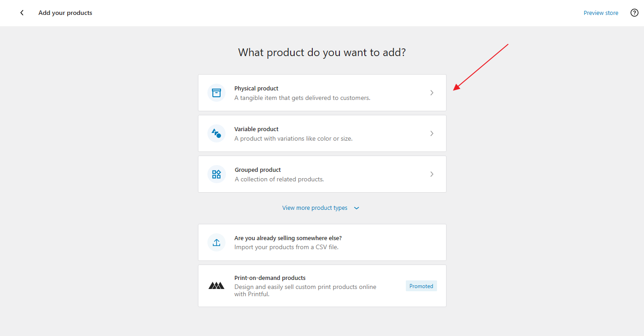Click View more product types text
The width and height of the screenshot is (644, 336).
(315, 208)
